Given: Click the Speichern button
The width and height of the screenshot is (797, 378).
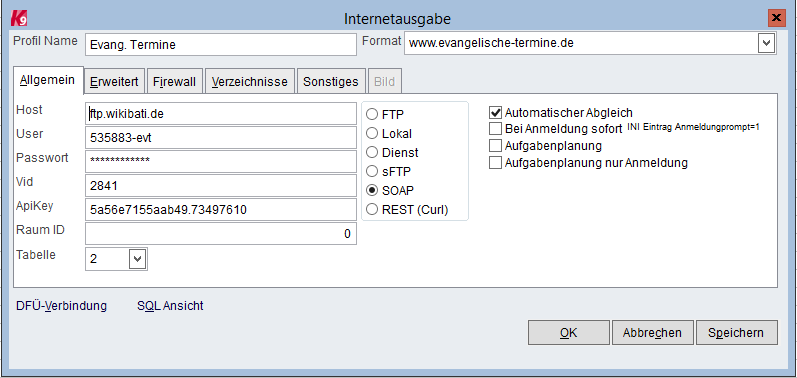Looking at the screenshot, I should tap(737, 333).
